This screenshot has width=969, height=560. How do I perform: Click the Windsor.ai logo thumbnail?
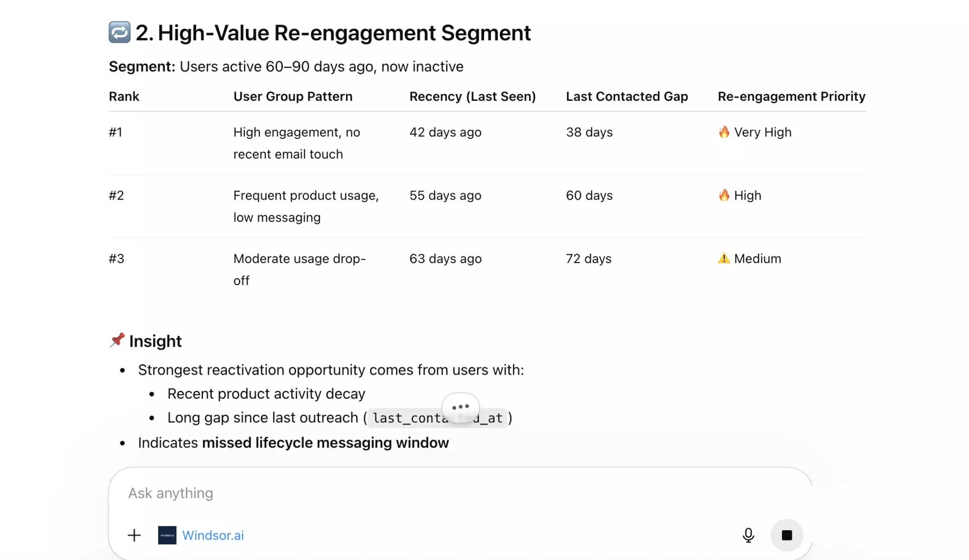pos(167,535)
